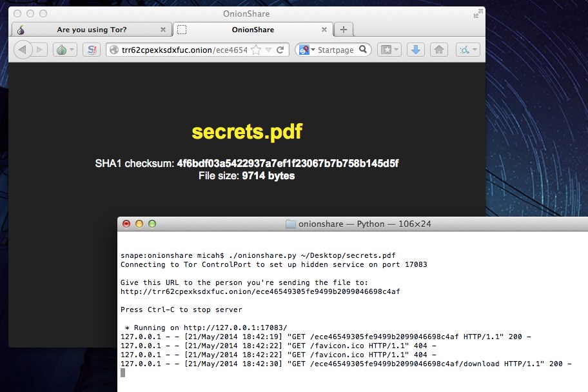Open a new tab with plus button
588x392 pixels.
click(x=344, y=30)
